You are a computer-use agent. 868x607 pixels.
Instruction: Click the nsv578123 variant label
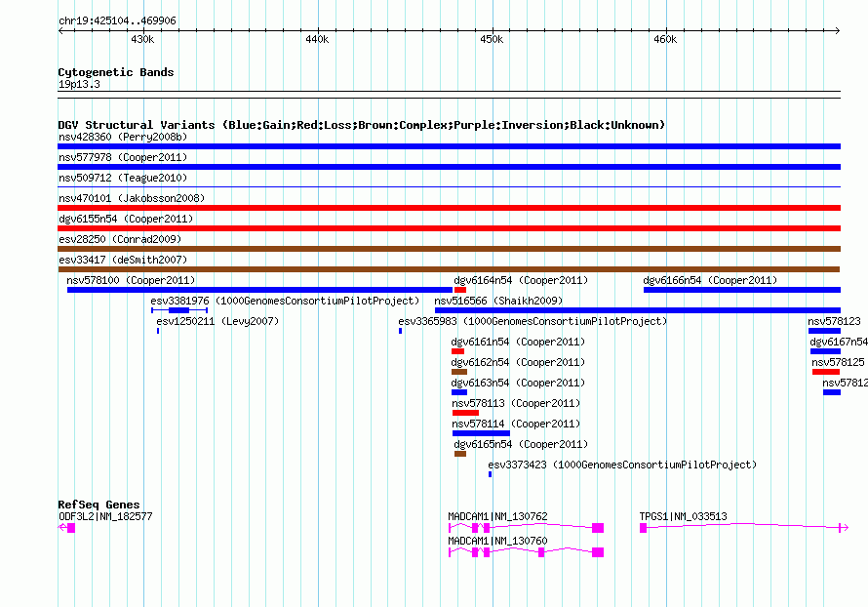coord(834,321)
